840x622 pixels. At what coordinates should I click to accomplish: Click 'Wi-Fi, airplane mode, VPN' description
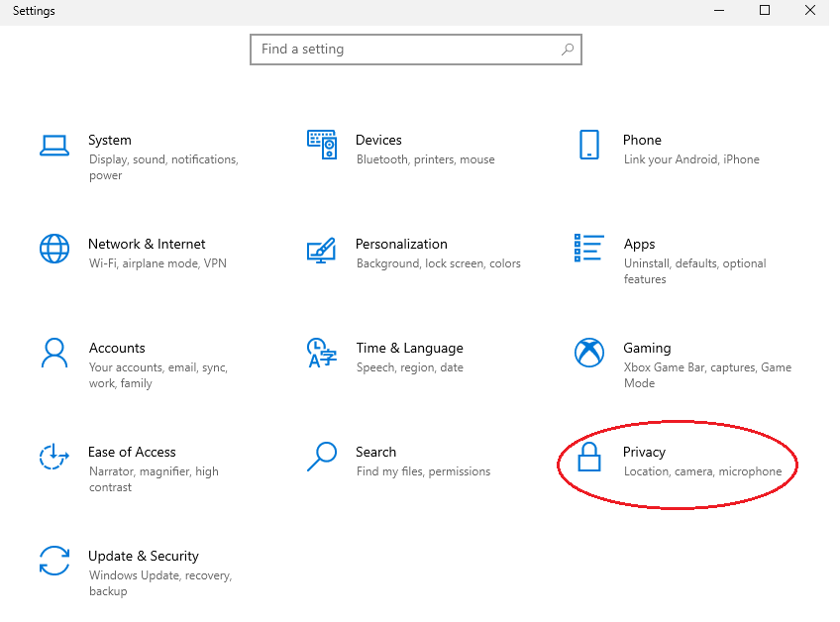coord(157,263)
